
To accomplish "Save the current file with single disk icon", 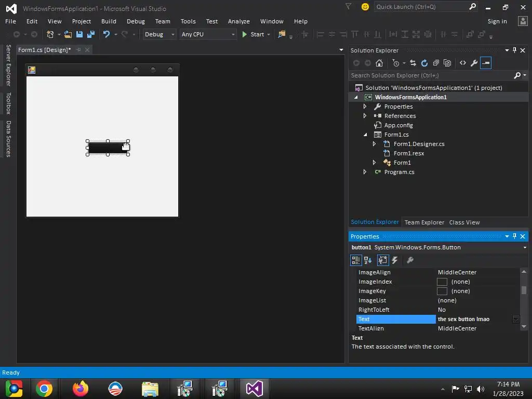I will click(79, 34).
